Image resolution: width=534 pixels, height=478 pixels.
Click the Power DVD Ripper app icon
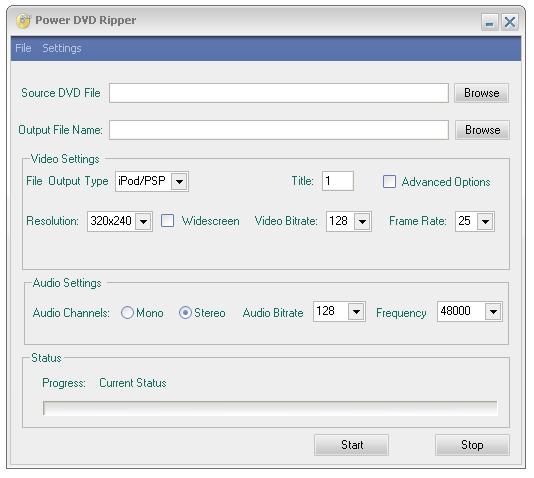click(x=23, y=20)
